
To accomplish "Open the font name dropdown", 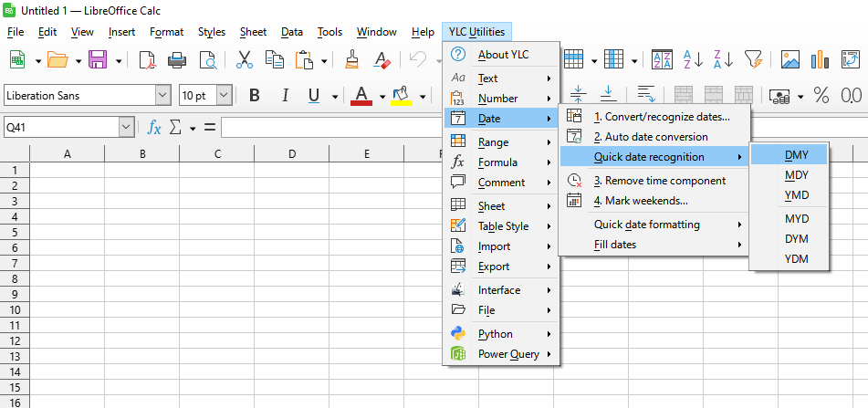I will pyautogui.click(x=163, y=96).
